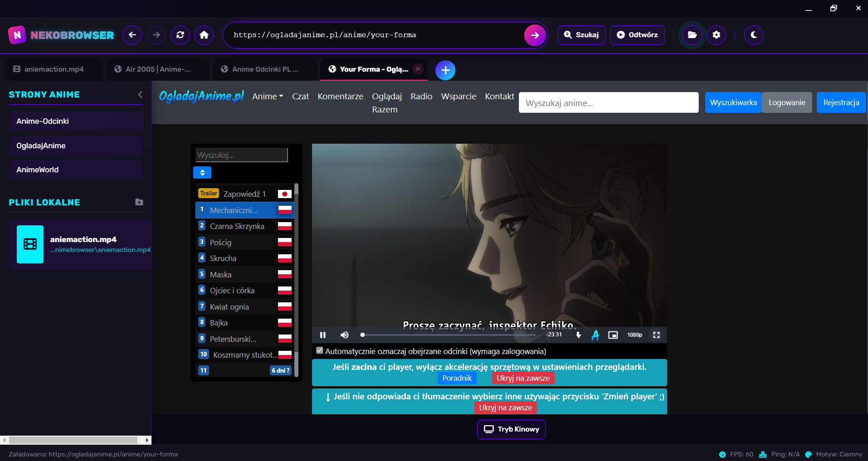Toggle auto-mark watched episodes checkbox
This screenshot has width=868, height=461.
[x=320, y=350]
